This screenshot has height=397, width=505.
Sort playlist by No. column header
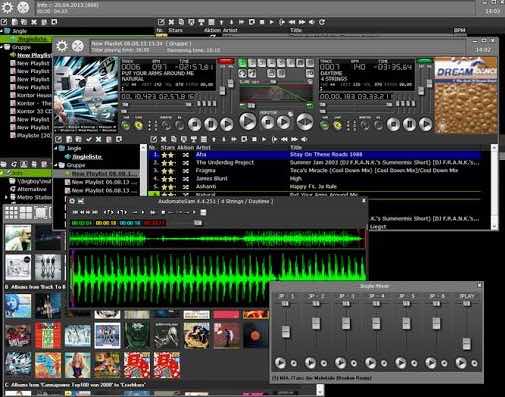(x=152, y=147)
